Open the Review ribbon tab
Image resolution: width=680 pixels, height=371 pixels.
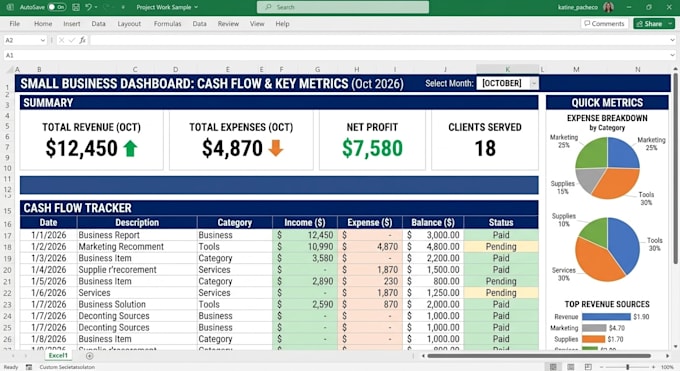click(228, 24)
